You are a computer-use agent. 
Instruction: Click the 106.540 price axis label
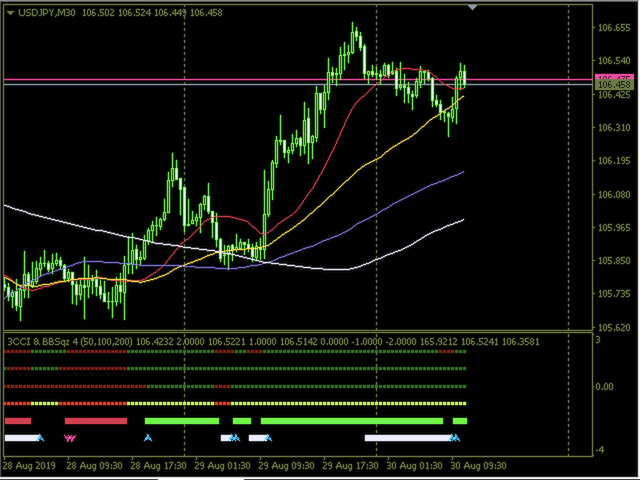(614, 61)
